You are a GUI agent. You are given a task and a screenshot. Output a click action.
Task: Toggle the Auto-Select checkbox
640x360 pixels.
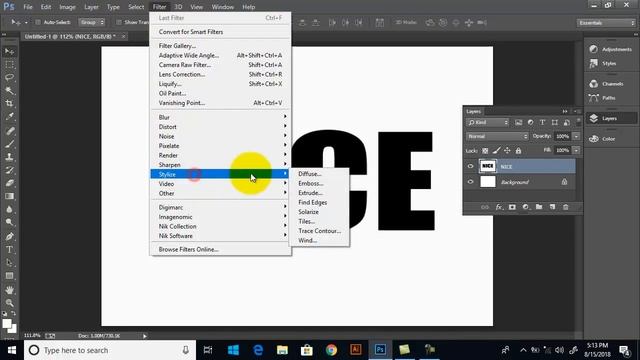(38, 22)
